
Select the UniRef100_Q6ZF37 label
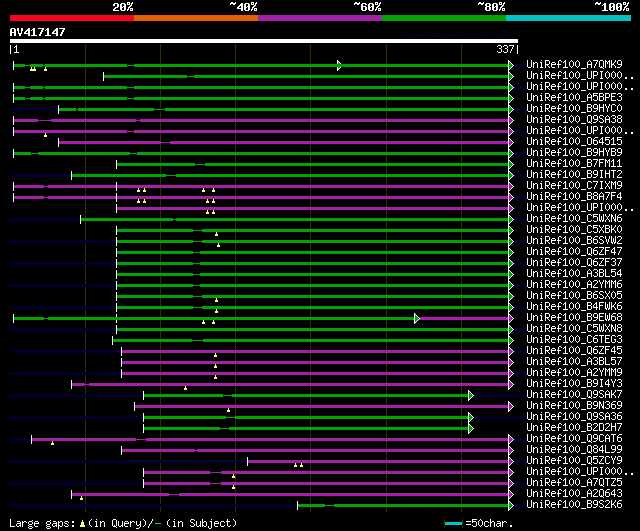574,262
